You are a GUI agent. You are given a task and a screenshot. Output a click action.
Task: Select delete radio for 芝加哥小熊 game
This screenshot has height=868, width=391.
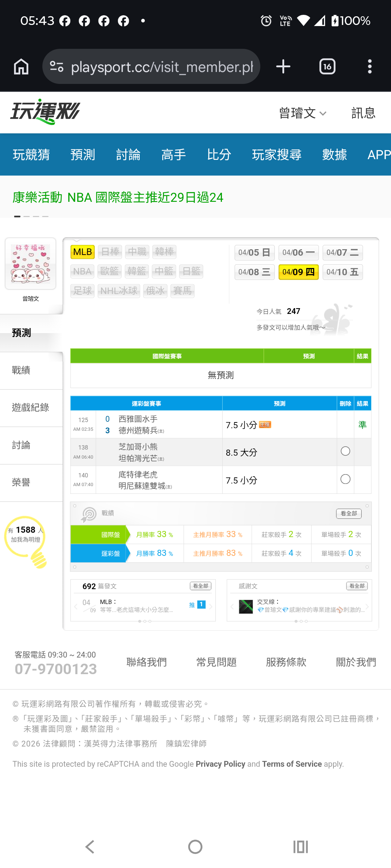pos(345,451)
